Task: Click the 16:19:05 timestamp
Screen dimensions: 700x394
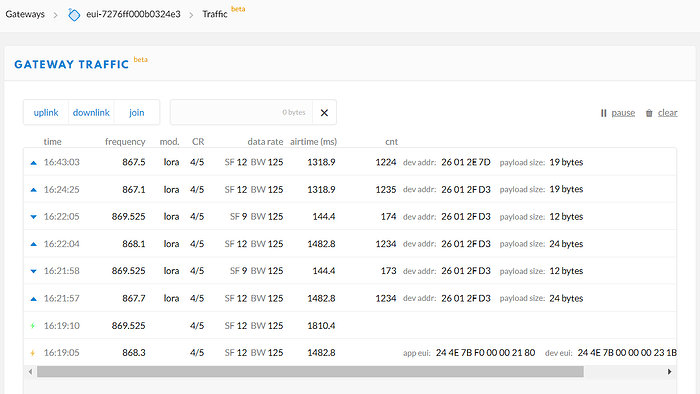Action: 62,353
